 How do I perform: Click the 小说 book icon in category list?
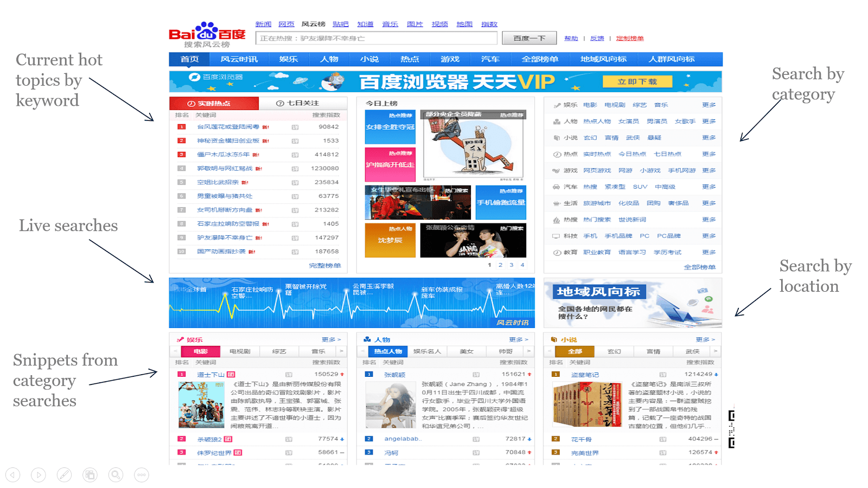[557, 138]
